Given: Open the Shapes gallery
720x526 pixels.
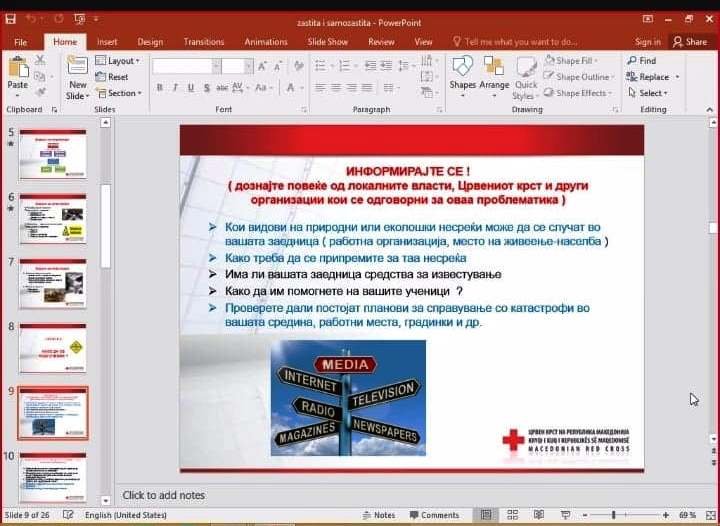Looking at the screenshot, I should click(x=462, y=72).
